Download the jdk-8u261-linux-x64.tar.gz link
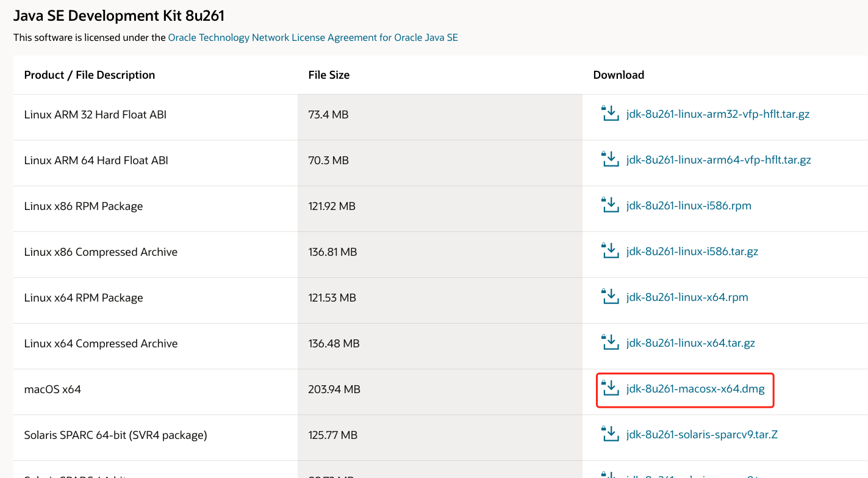Screen dimensions: 868x478 pyautogui.click(x=690, y=343)
